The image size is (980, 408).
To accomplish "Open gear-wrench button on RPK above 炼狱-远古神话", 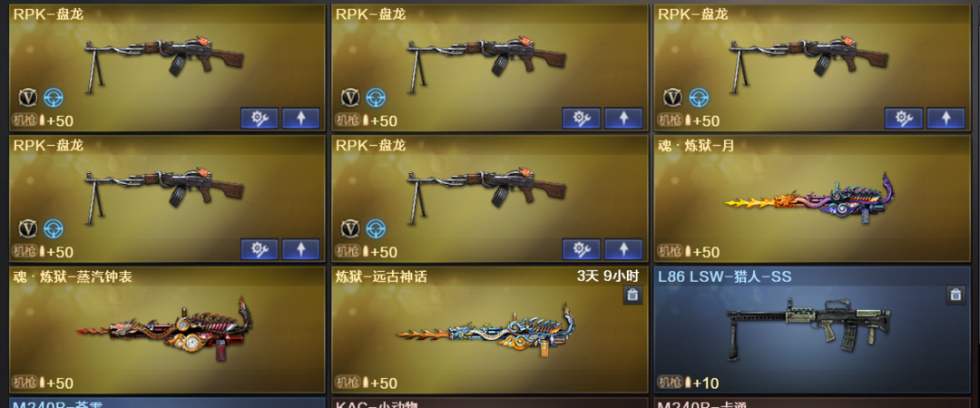I will coord(582,249).
